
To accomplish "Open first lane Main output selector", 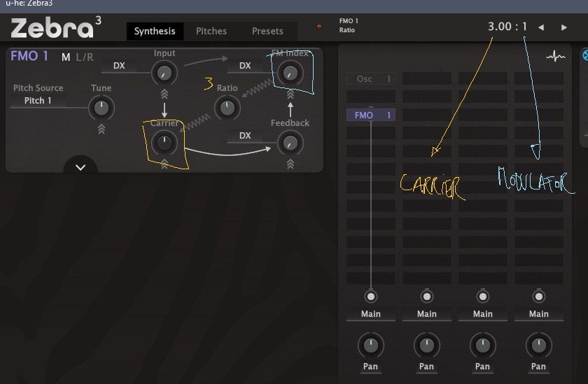I will tap(371, 314).
